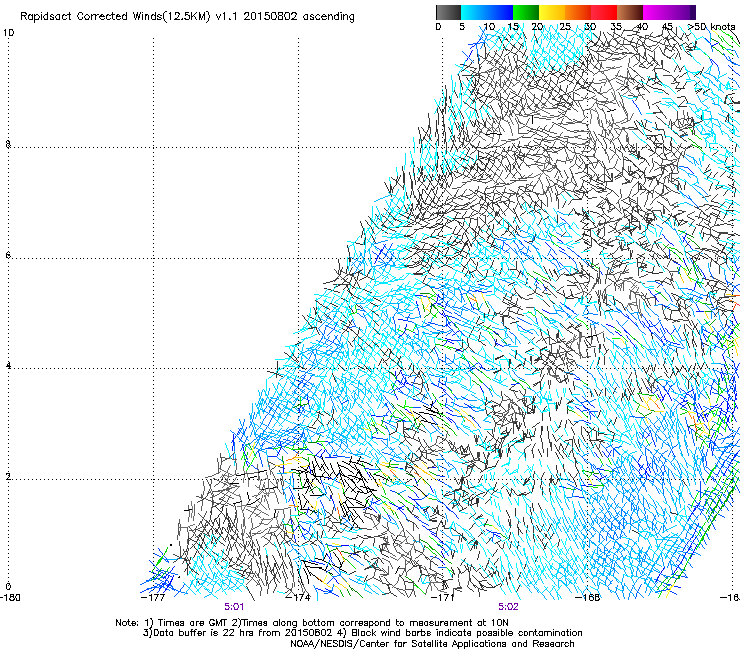Viewport: 740px width, 650px height.
Task: Click the 'Data buffer is 22 hrs' note line
Action: [362, 633]
